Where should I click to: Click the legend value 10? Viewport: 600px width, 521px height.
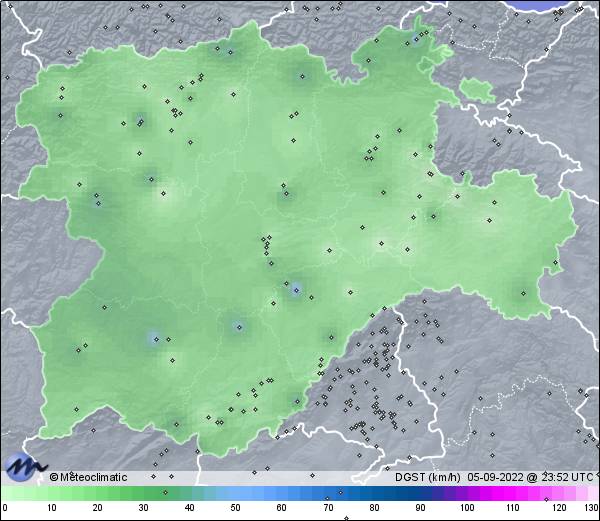(52, 508)
